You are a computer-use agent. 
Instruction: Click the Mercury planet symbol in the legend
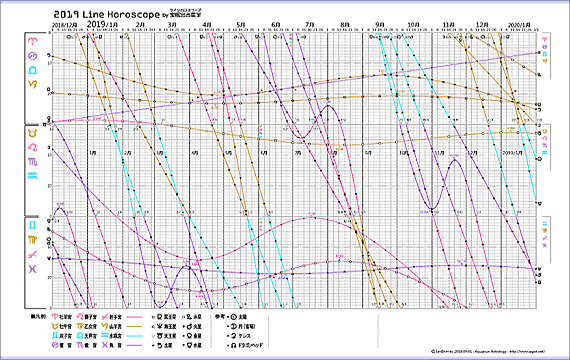pyautogui.click(x=189, y=345)
